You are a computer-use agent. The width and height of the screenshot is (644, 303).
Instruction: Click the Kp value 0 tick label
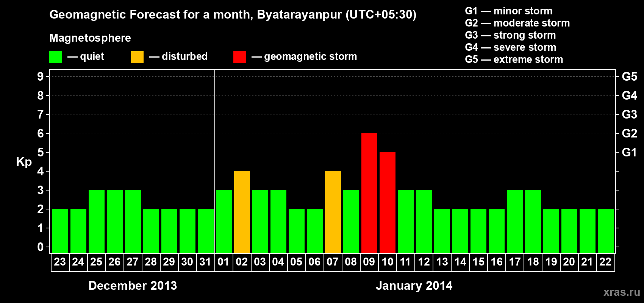(x=41, y=247)
